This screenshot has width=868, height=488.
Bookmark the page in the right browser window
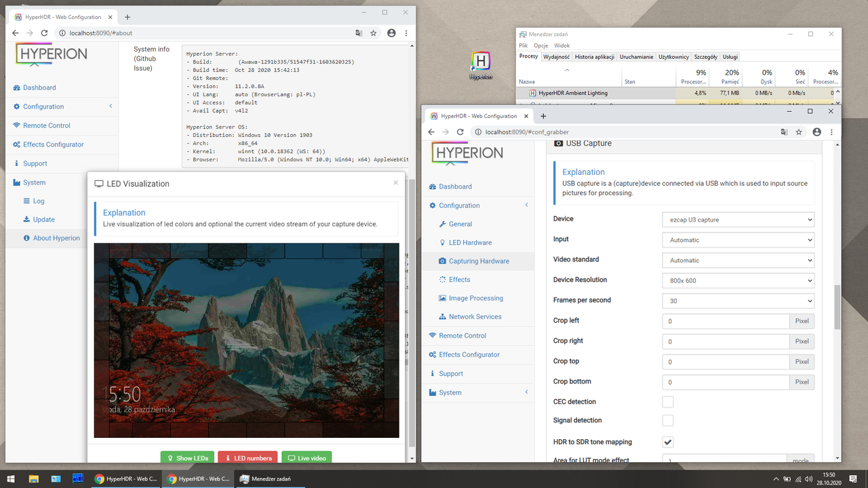(799, 132)
